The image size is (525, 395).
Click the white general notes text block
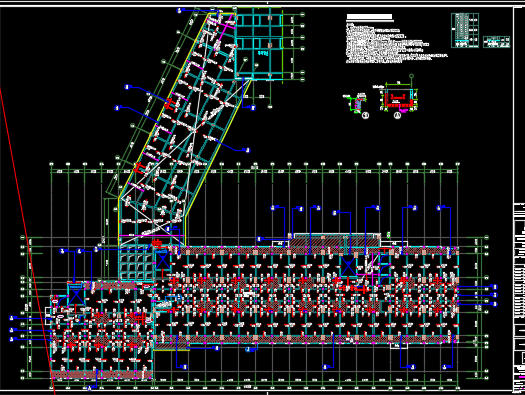pyautogui.click(x=397, y=43)
